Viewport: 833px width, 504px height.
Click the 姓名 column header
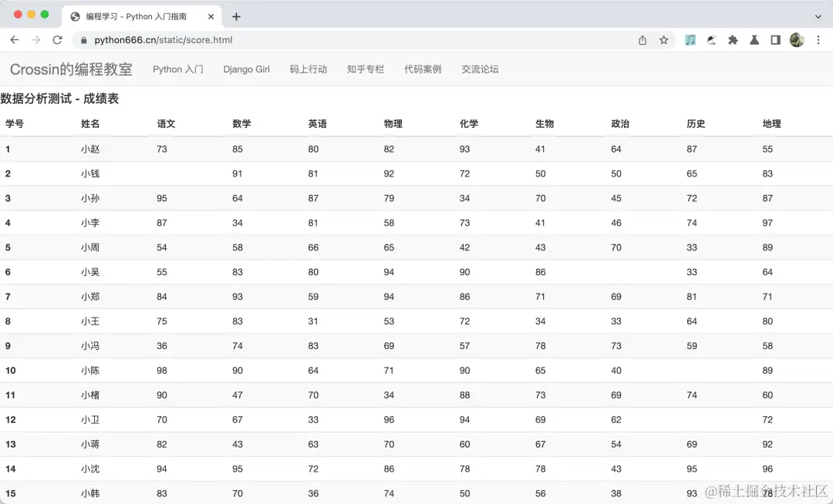click(x=90, y=123)
